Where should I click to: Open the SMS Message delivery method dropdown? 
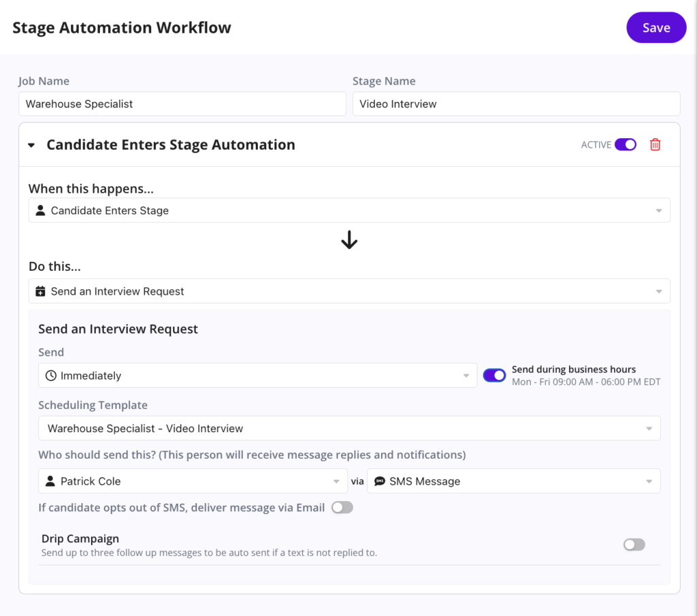coord(513,481)
